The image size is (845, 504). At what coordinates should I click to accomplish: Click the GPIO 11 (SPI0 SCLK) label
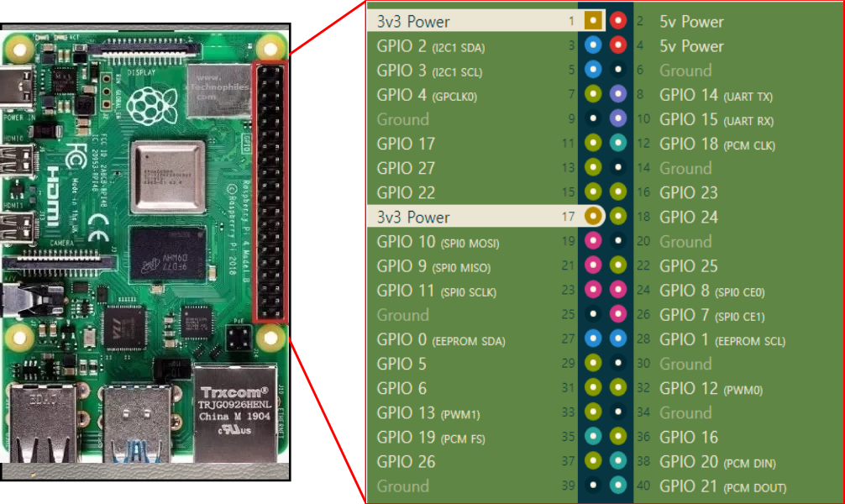[437, 291]
